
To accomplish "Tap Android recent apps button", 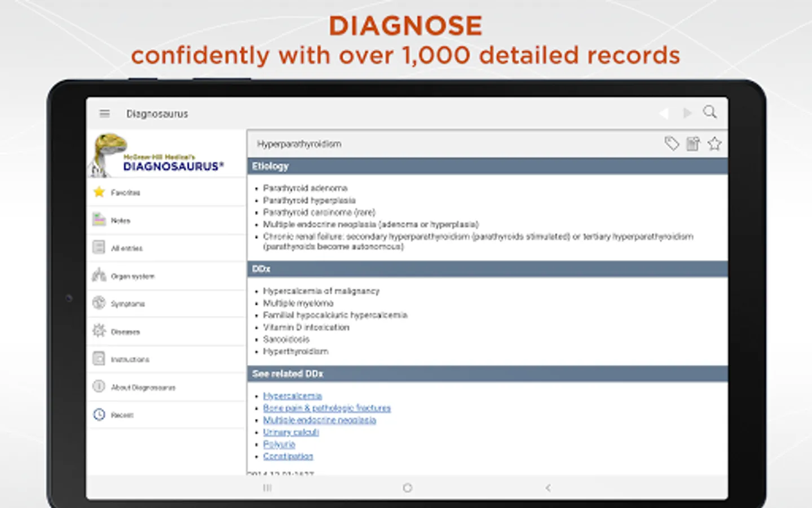I will [267, 488].
